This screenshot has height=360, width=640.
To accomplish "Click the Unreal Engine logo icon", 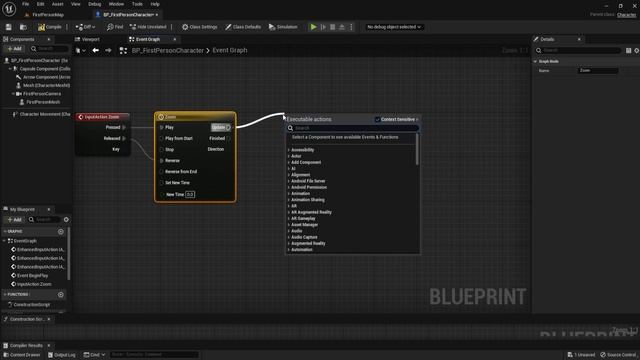I will pos(9,9).
